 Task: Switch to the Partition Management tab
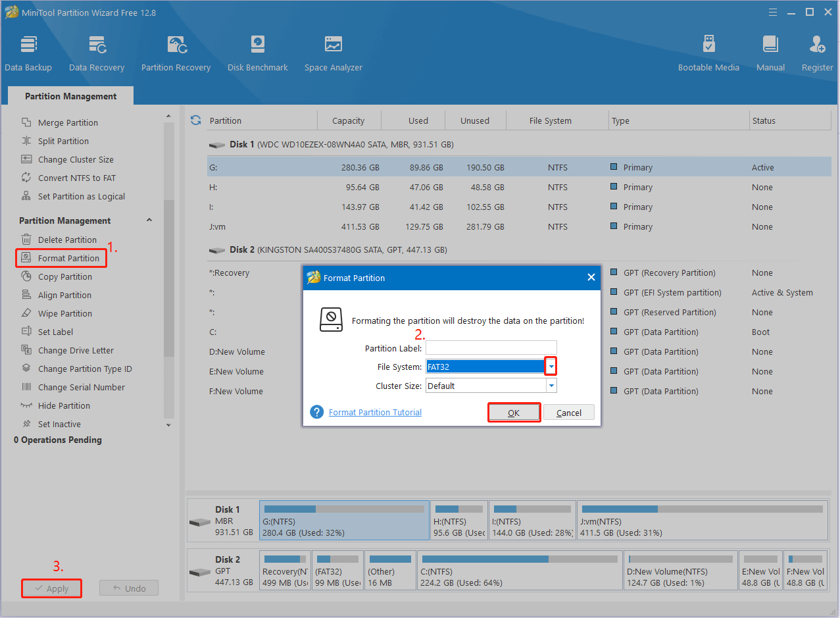coord(71,96)
